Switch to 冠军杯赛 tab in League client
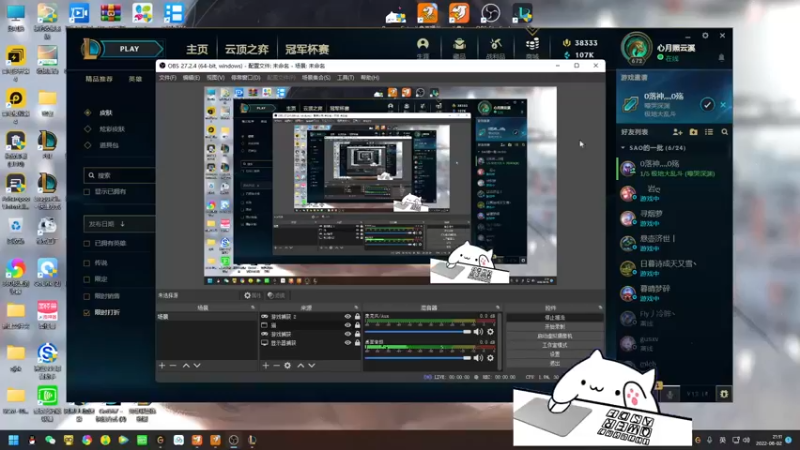The height and width of the screenshot is (450, 800). (x=307, y=49)
